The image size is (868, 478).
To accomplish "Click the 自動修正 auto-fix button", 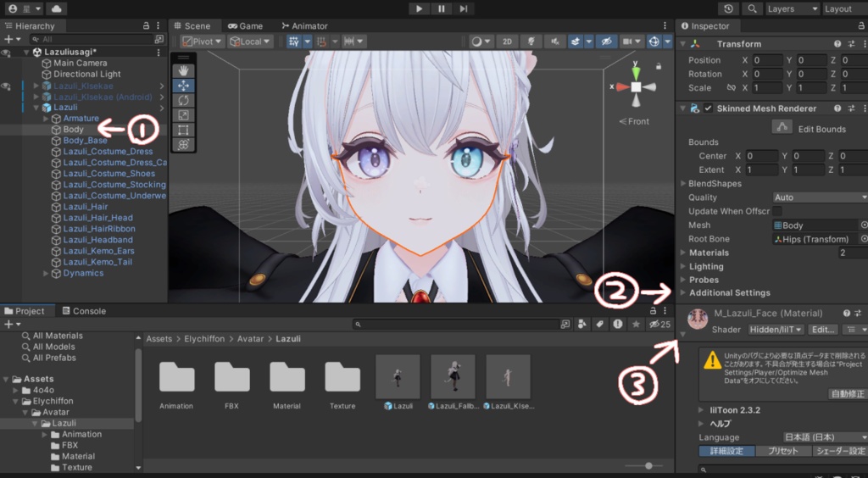I will 847,394.
